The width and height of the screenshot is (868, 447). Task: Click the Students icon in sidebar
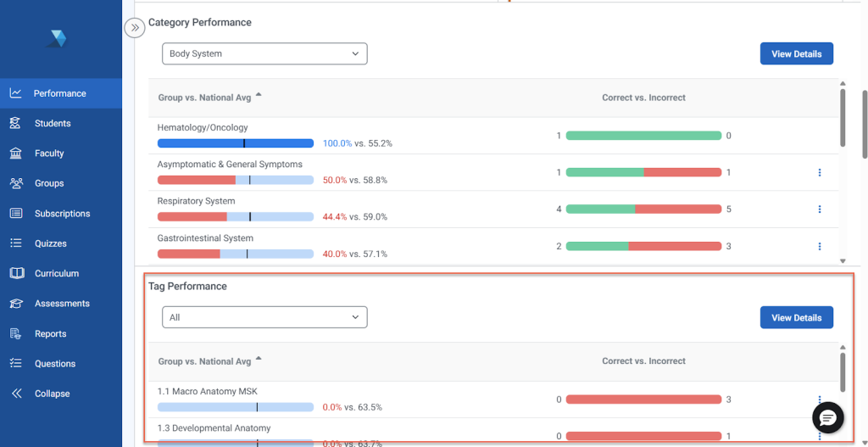point(15,123)
